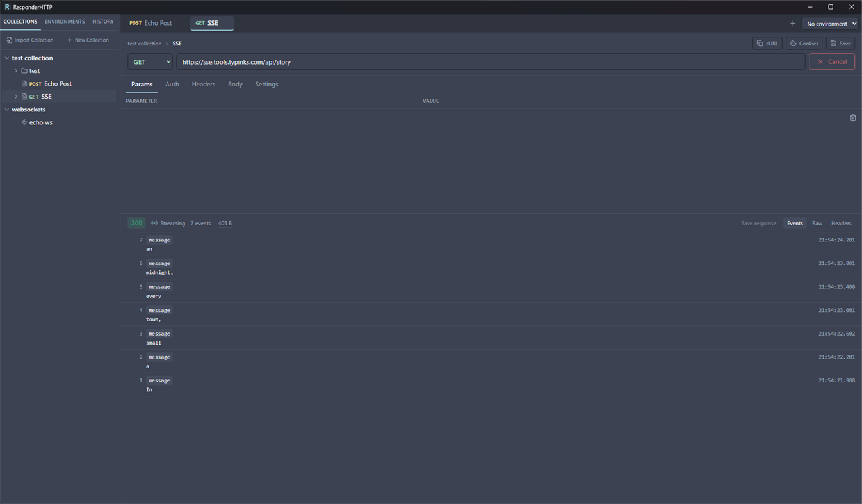Import a collection
The height and width of the screenshot is (504, 862).
point(30,40)
